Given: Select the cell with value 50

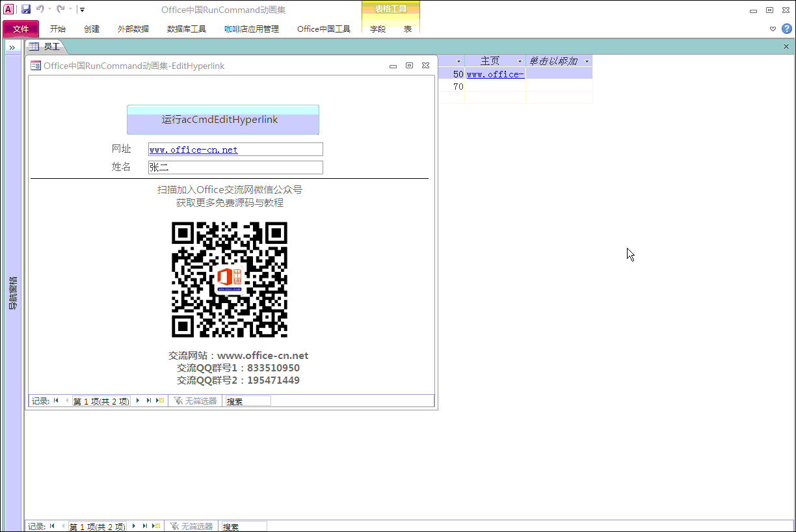Looking at the screenshot, I should tap(451, 74).
